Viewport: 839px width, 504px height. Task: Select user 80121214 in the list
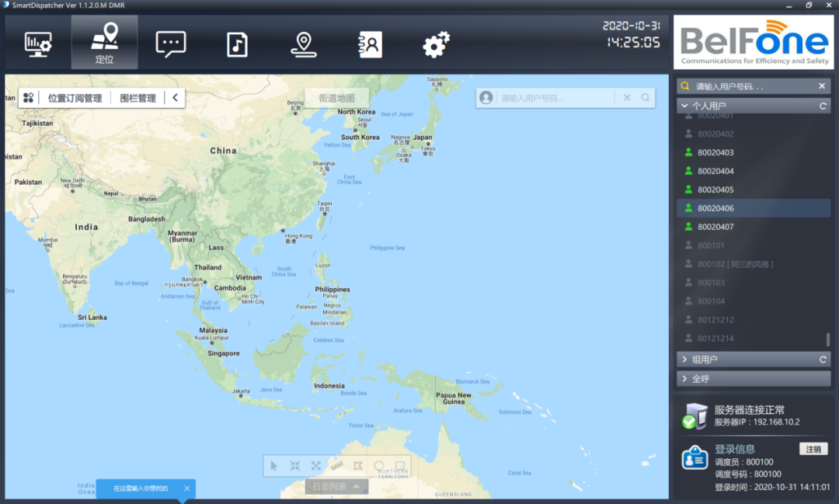pyautogui.click(x=754, y=338)
